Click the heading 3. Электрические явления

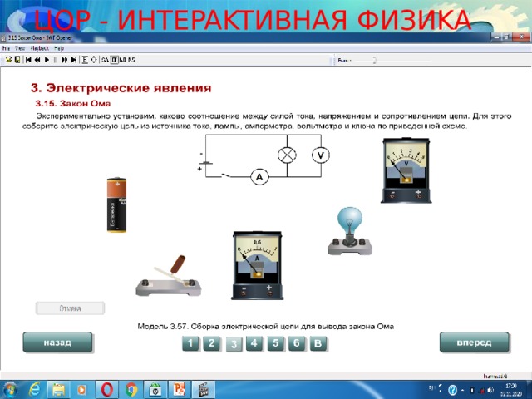[121, 88]
